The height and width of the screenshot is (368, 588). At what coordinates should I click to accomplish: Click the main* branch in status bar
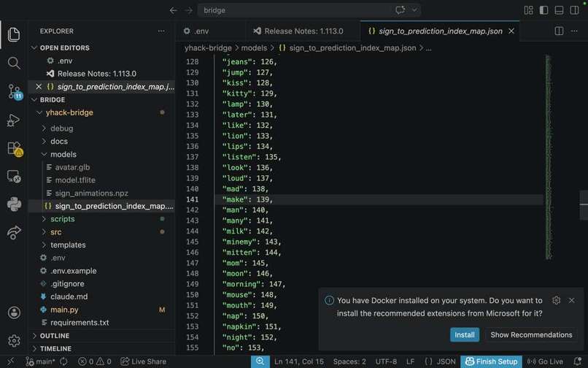click(39, 361)
